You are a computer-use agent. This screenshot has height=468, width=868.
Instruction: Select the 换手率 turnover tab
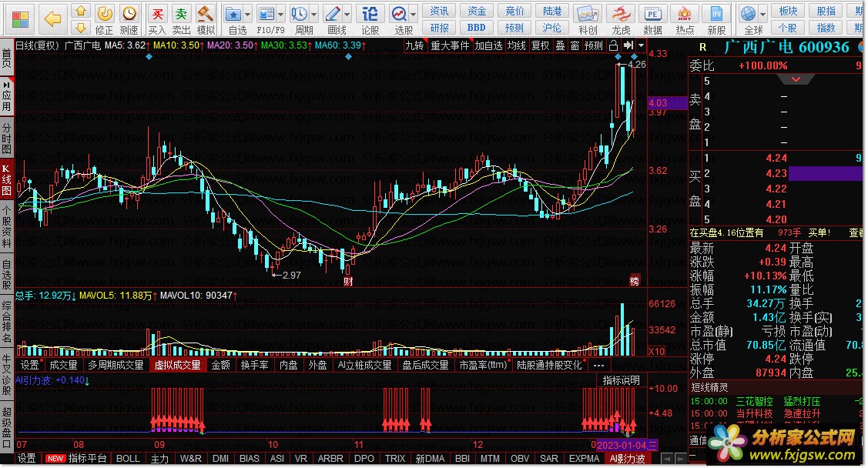255,365
